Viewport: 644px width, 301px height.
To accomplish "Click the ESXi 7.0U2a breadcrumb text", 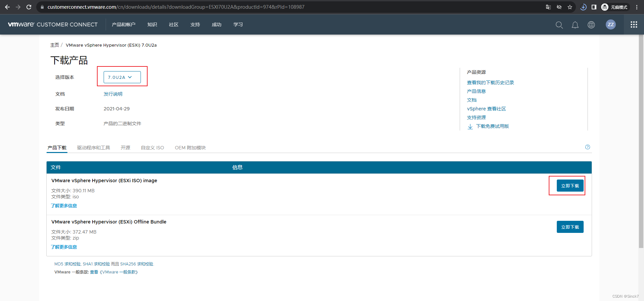I will [x=111, y=45].
